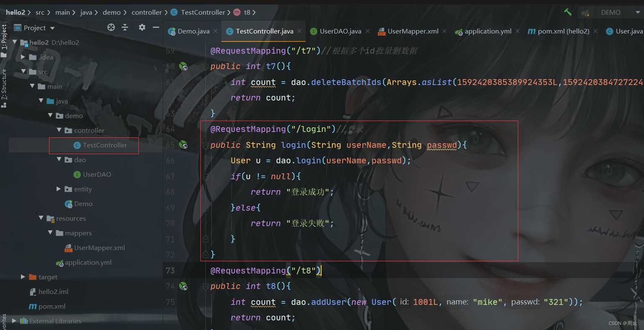Open the Project panel settings gear
Viewport: 644px width, 330px height.
click(x=142, y=27)
